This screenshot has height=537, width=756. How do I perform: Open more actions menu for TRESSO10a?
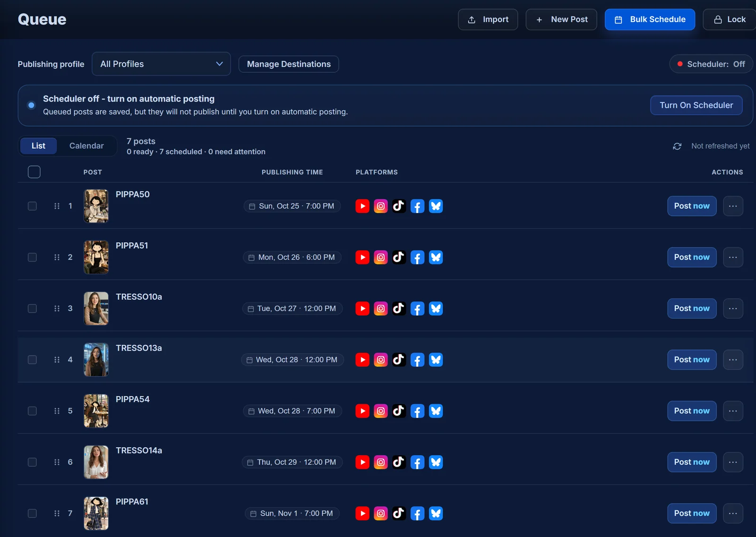(x=733, y=308)
